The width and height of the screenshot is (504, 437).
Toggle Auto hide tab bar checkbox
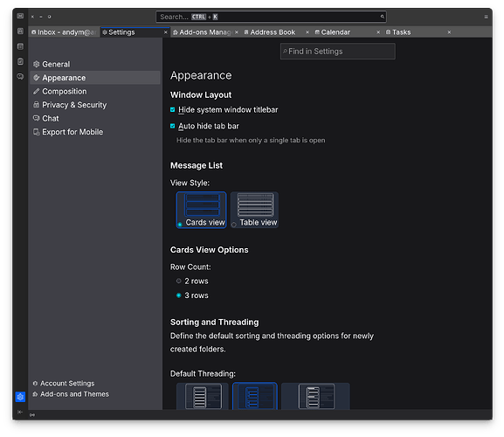(x=173, y=126)
